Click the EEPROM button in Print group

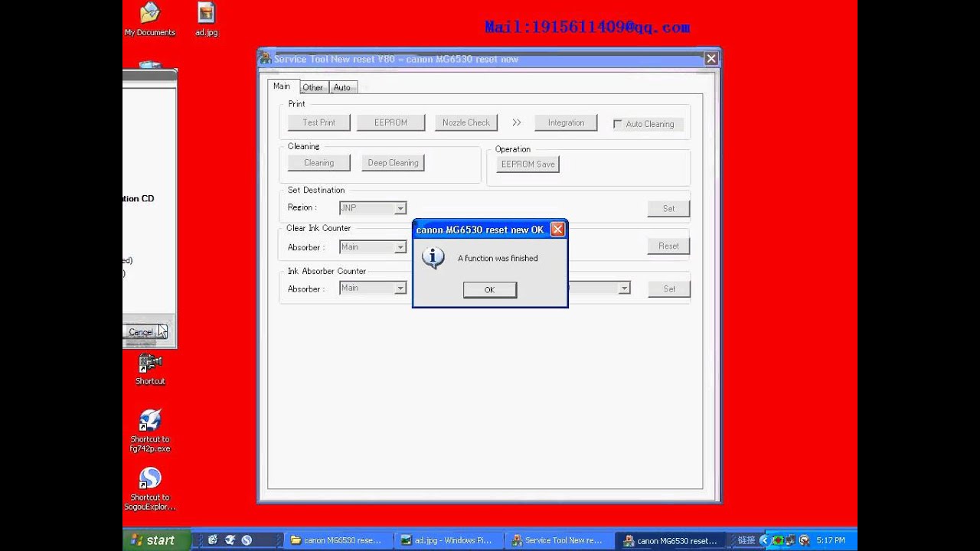(x=390, y=122)
